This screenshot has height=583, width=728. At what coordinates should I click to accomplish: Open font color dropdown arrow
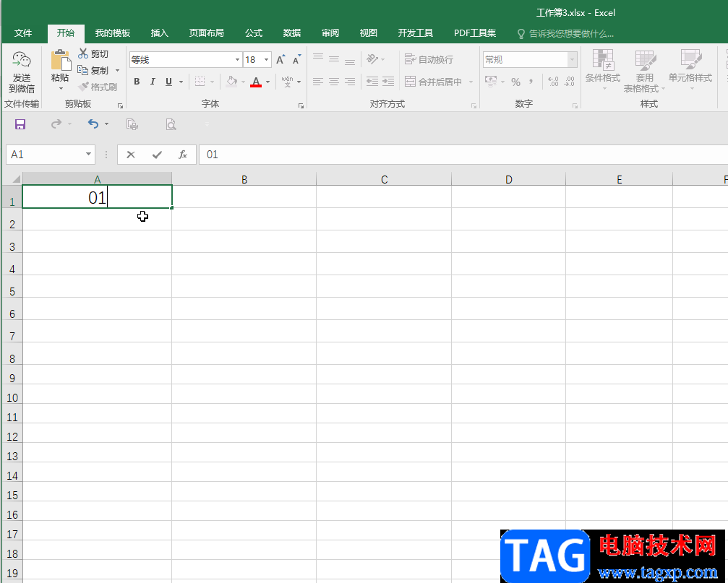click(x=268, y=82)
